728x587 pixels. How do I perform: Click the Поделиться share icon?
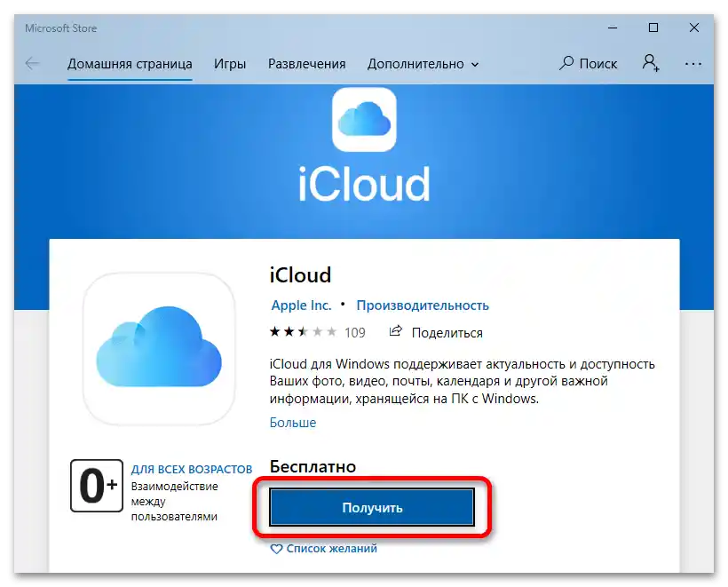coord(396,331)
